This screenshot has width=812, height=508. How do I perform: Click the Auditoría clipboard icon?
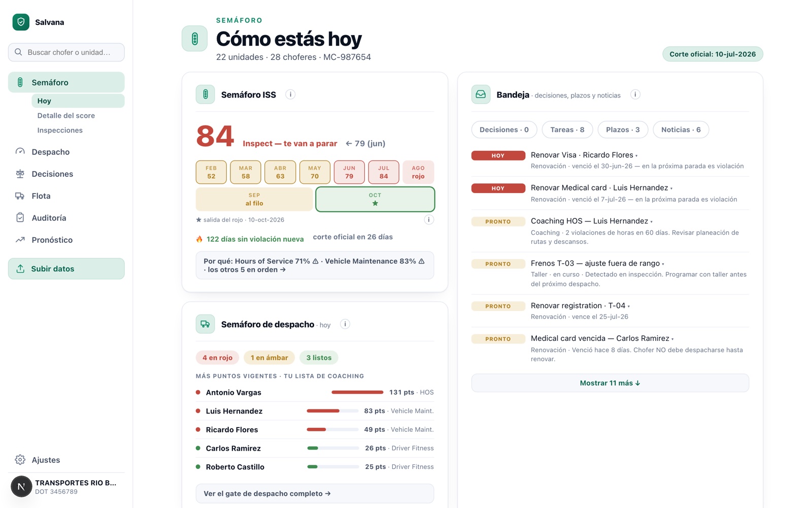click(x=20, y=218)
